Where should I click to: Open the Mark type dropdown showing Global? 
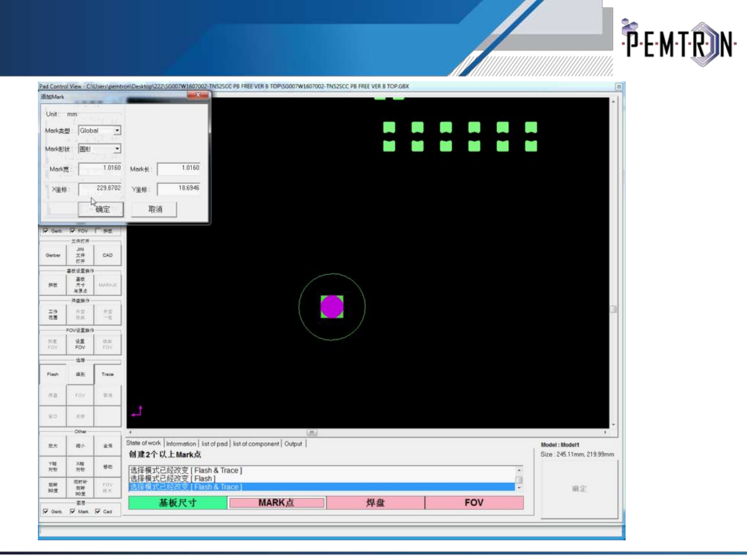100,131
